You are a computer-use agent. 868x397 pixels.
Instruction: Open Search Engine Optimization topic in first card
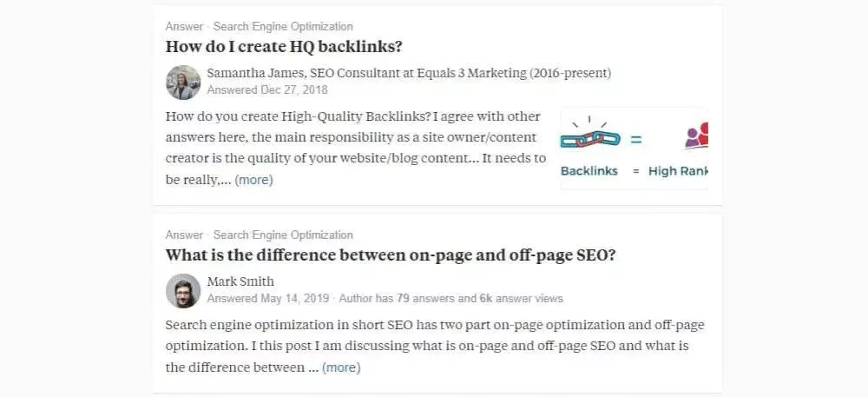[283, 27]
